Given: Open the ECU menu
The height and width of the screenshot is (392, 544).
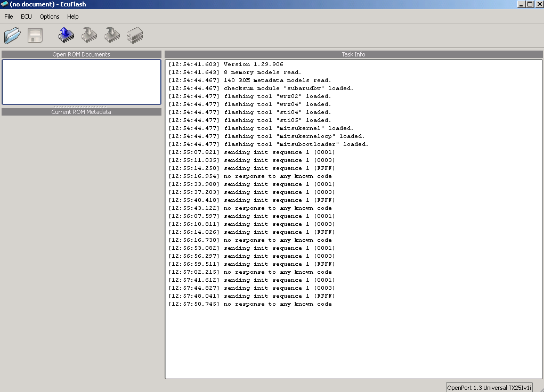Looking at the screenshot, I should pyautogui.click(x=26, y=17).
